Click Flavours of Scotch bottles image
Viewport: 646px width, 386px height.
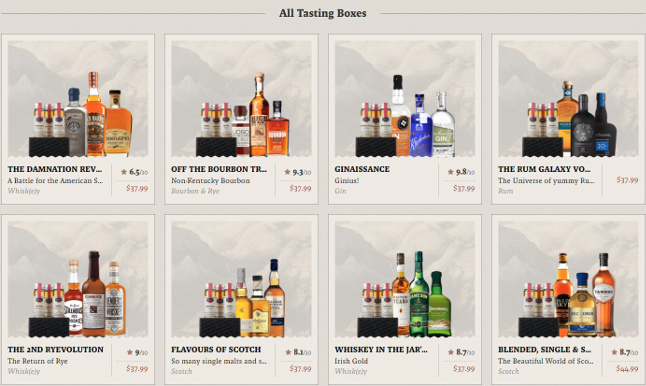click(241, 279)
